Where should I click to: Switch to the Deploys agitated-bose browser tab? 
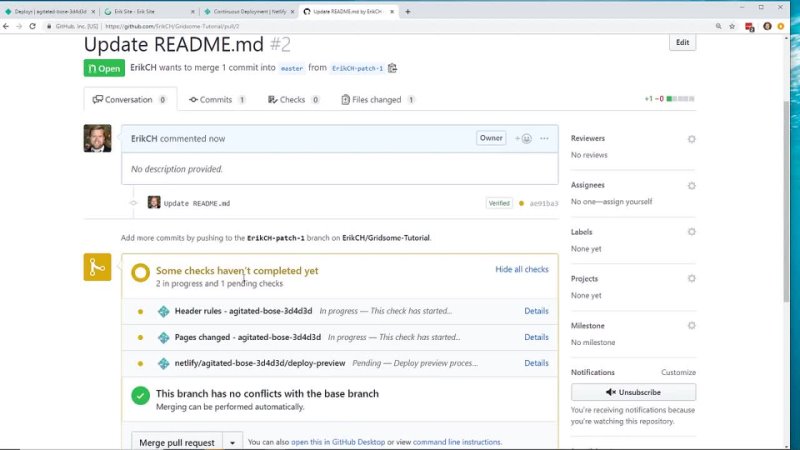point(48,11)
